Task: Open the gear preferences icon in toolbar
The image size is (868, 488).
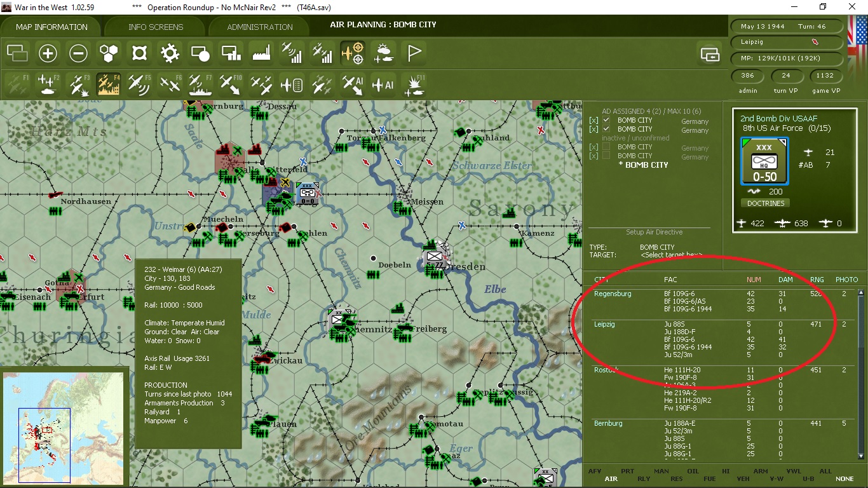Action: (x=170, y=53)
